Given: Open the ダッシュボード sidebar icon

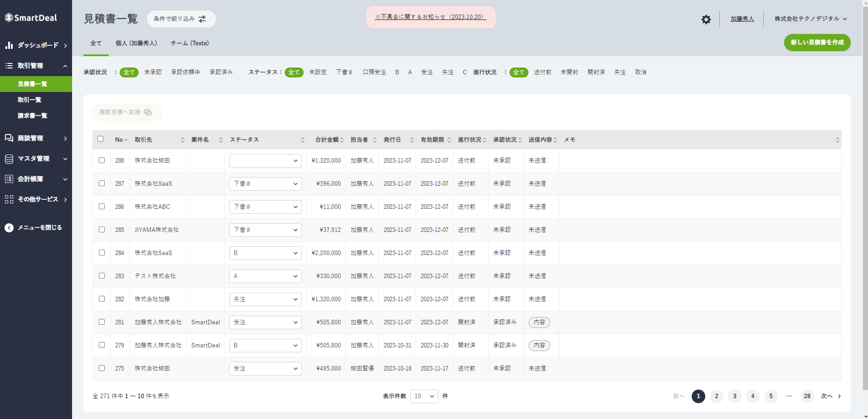Looking at the screenshot, I should 9,45.
